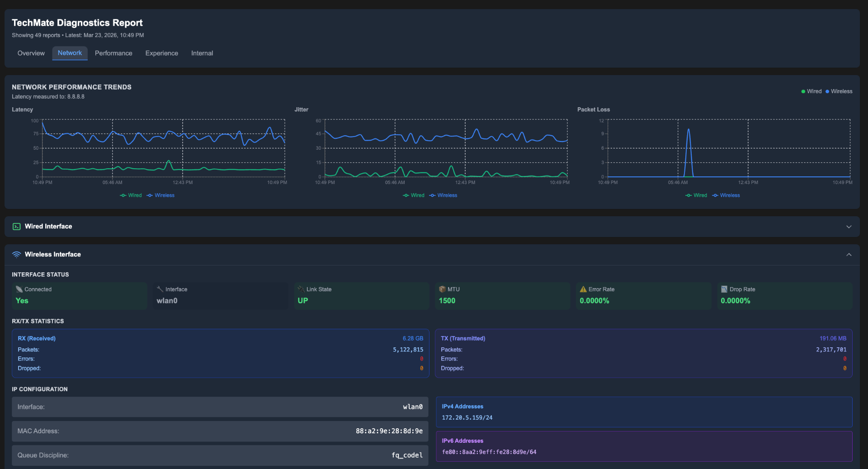Collapse the Wireless Interface section chevron
This screenshot has height=469, width=868.
click(849, 255)
